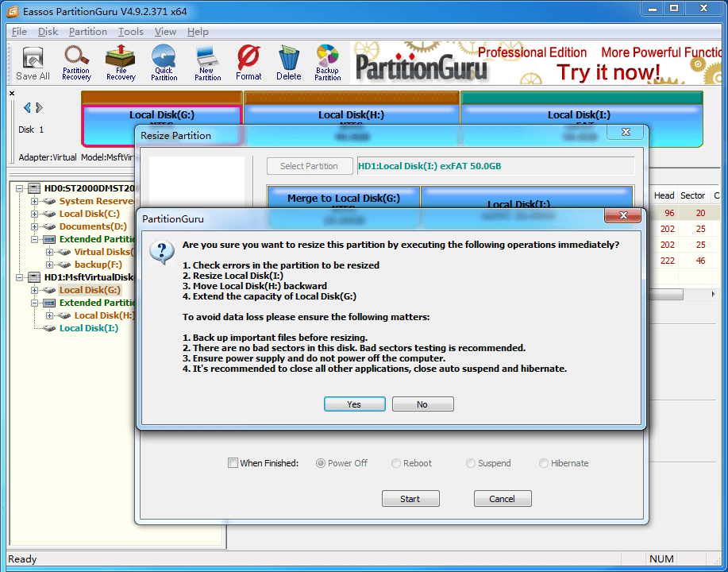Click the Merge to Local Disk(G:) block
Screen dimensions: 728x572
coord(344,199)
